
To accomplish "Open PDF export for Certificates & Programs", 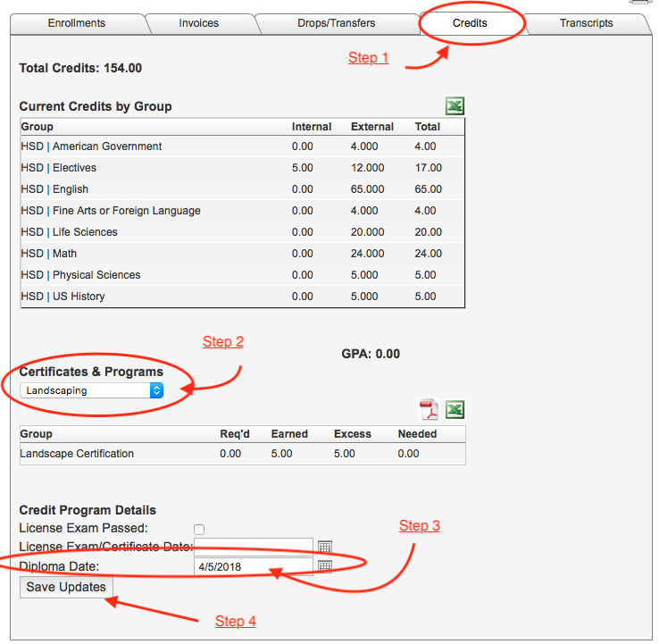I will click(430, 410).
